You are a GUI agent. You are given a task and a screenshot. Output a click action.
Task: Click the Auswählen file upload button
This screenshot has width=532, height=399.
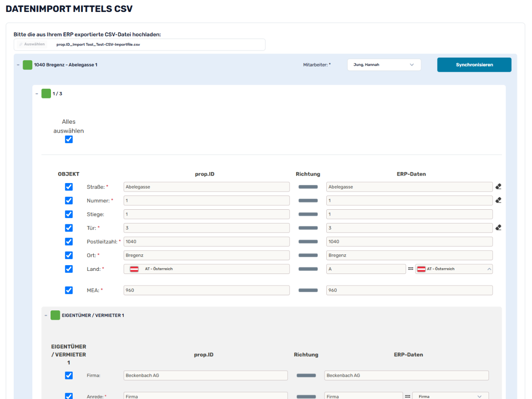pos(32,44)
